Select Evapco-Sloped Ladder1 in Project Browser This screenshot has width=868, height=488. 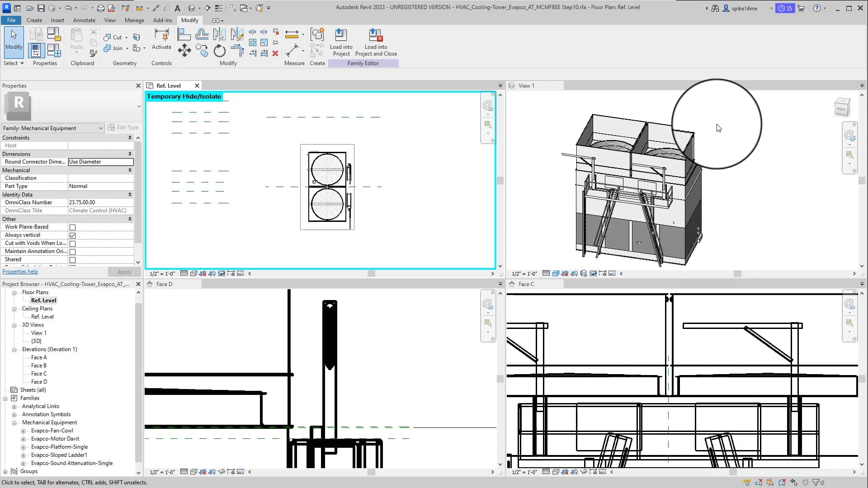coord(59,455)
